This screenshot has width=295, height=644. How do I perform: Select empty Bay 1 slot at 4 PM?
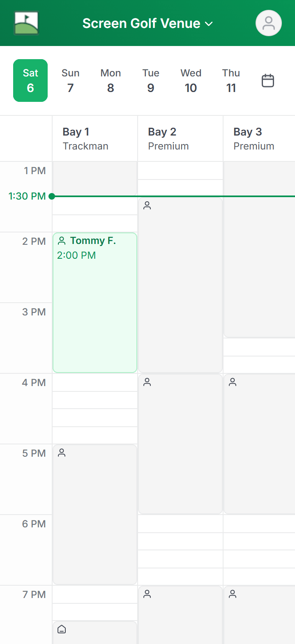95,382
